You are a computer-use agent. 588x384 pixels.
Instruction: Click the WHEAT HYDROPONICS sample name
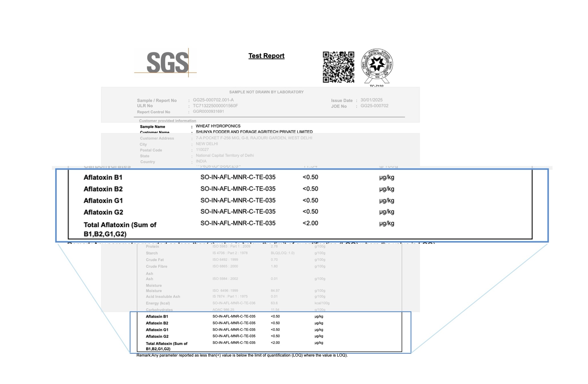click(218, 126)
